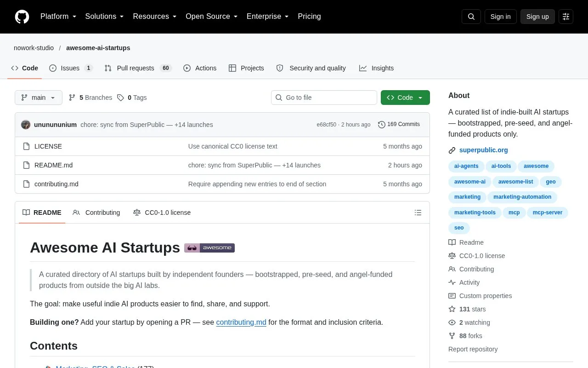Click the ununununium avatar thumbnail
The image size is (588, 368).
click(26, 125)
